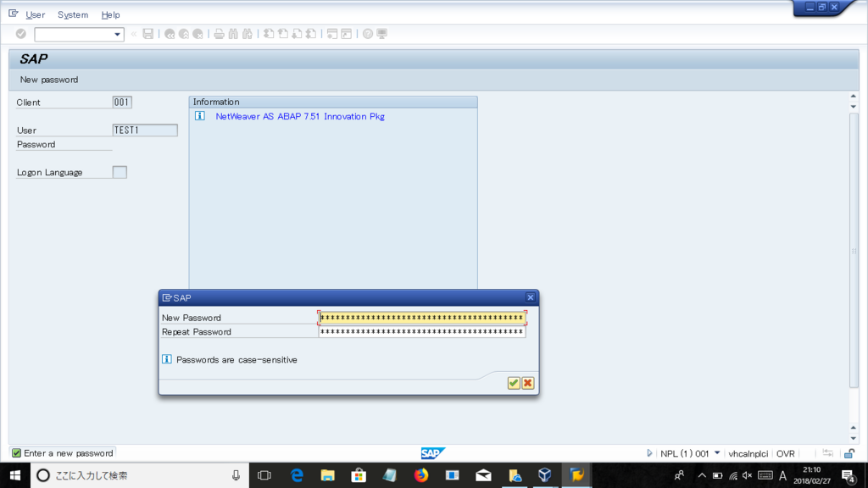Screen dimensions: 868x488
Task: Focus the Repeat Password field
Action: click(x=422, y=332)
